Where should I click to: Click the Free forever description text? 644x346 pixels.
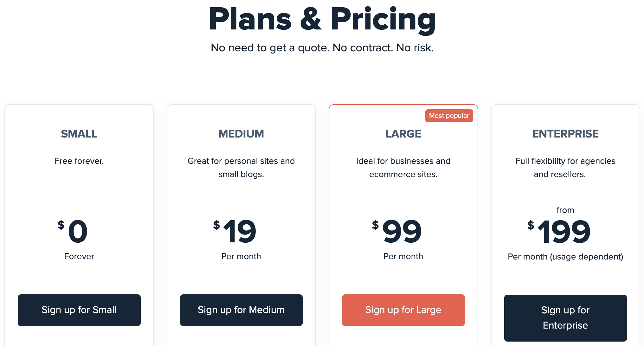point(79,161)
